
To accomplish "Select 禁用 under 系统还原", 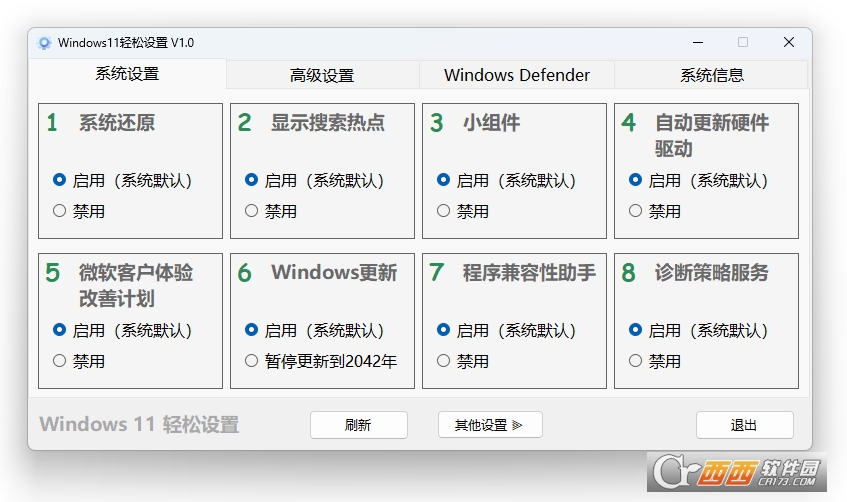I will 79,211.
